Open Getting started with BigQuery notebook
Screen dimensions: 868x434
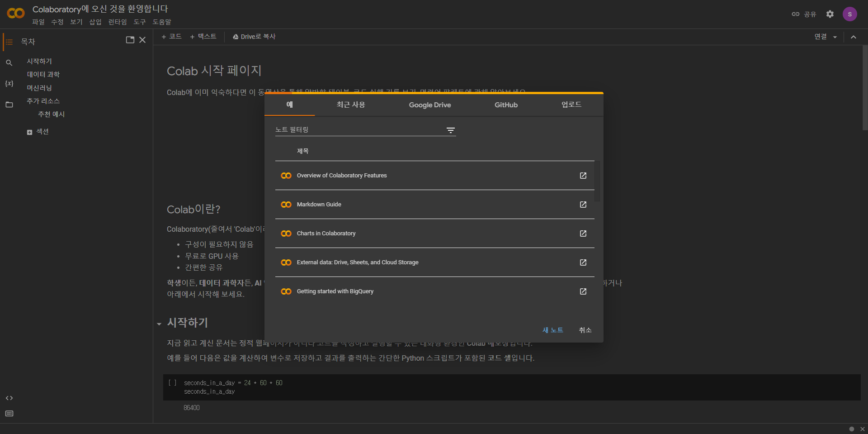pyautogui.click(x=335, y=291)
